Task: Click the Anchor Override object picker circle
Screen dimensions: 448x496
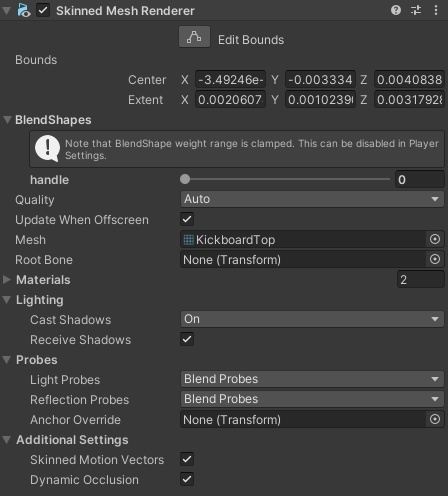Action: point(435,419)
